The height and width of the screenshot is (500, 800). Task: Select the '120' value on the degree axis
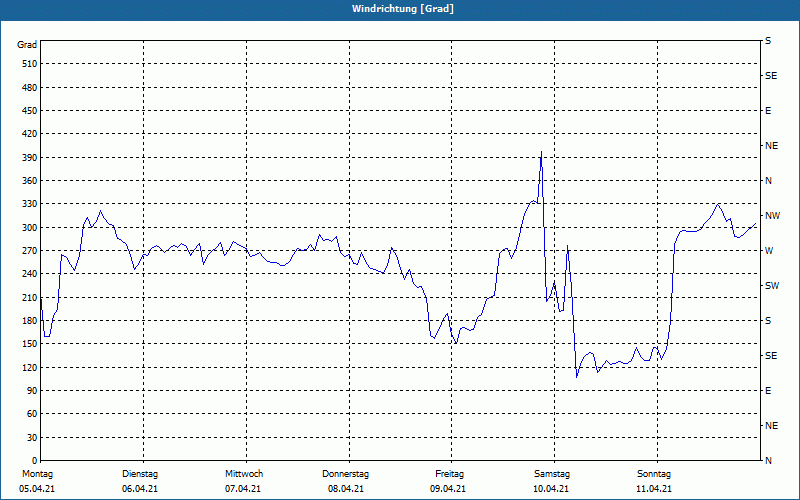coord(30,367)
